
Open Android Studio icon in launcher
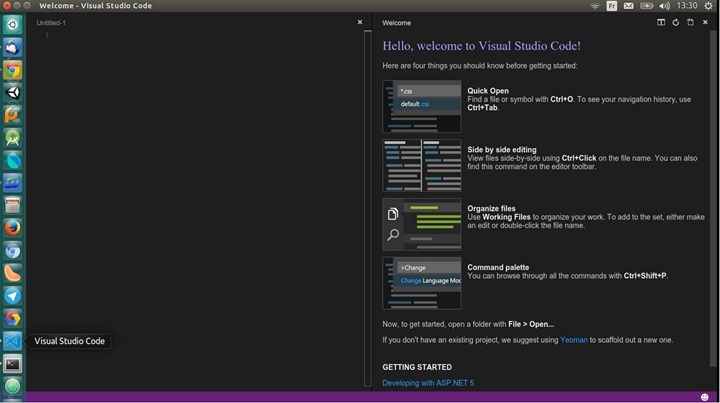12,138
